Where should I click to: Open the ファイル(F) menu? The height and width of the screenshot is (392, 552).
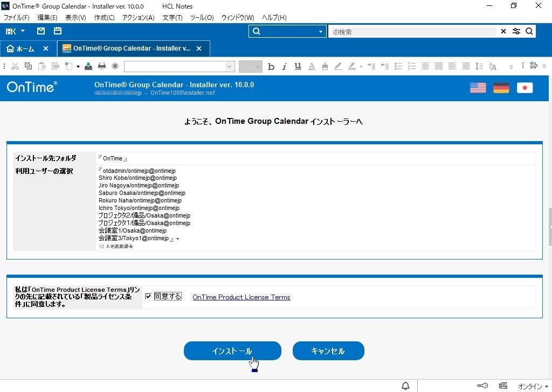tap(15, 17)
